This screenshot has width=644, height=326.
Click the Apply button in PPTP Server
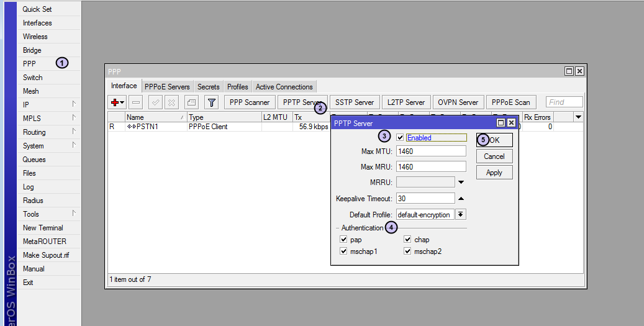click(494, 173)
